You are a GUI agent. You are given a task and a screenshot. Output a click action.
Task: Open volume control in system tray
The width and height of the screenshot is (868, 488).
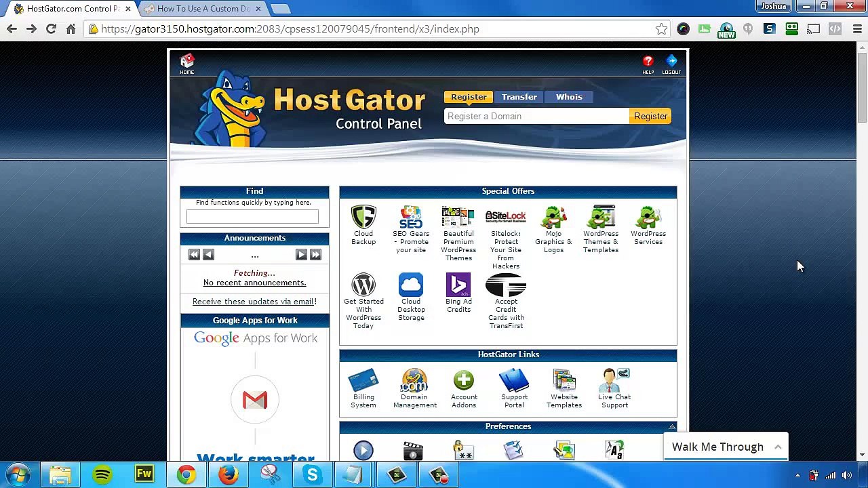click(847, 475)
